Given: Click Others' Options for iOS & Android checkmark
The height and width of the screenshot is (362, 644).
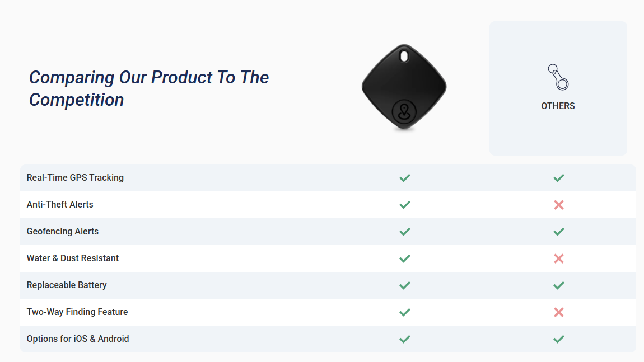Looking at the screenshot, I should (558, 339).
